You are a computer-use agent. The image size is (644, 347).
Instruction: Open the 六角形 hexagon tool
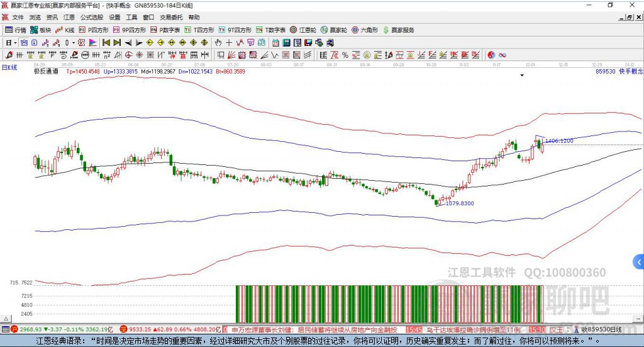(x=365, y=30)
